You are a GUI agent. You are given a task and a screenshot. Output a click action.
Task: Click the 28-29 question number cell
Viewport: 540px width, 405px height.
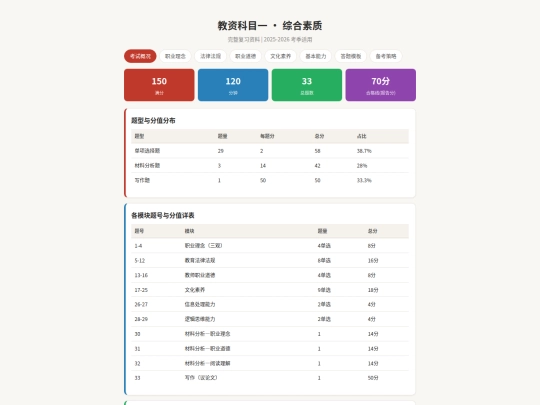(x=141, y=319)
